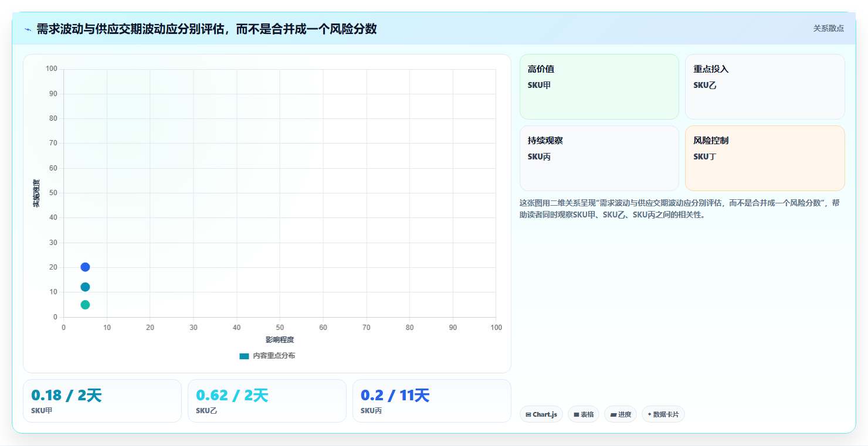This screenshot has width=868, height=446.
Task: Toggle the 内容重点分布 legend swatch
Action: click(x=245, y=356)
